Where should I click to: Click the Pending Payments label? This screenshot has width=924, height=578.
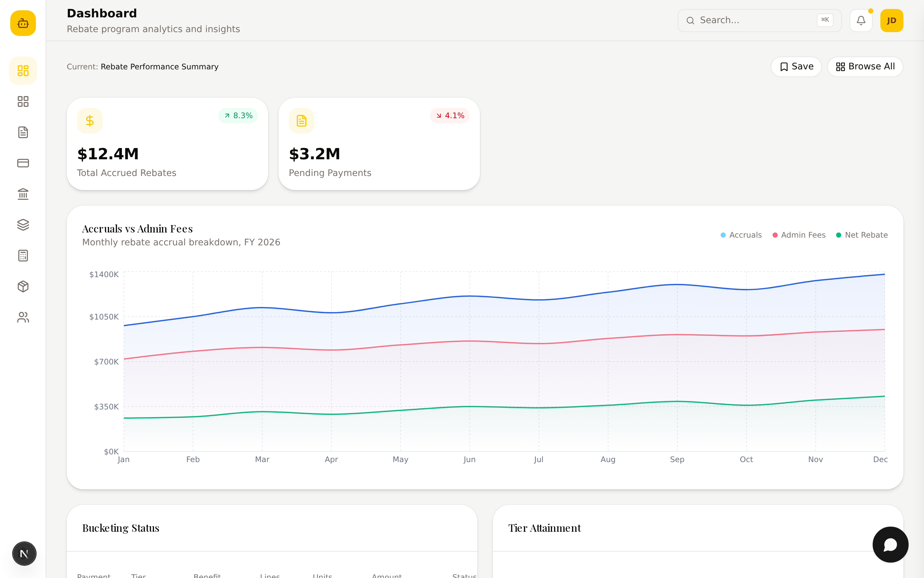point(330,173)
